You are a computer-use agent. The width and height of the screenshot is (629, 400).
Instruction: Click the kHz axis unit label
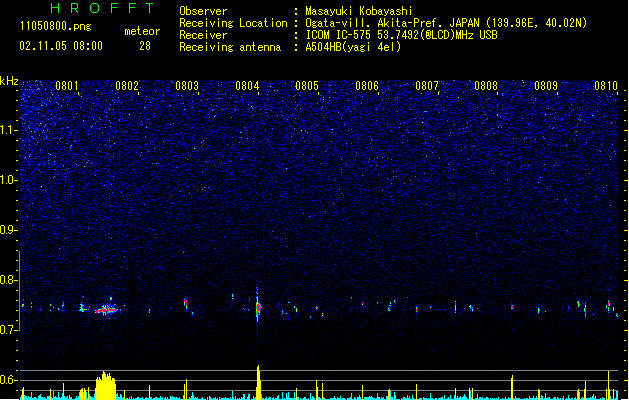tap(9, 81)
